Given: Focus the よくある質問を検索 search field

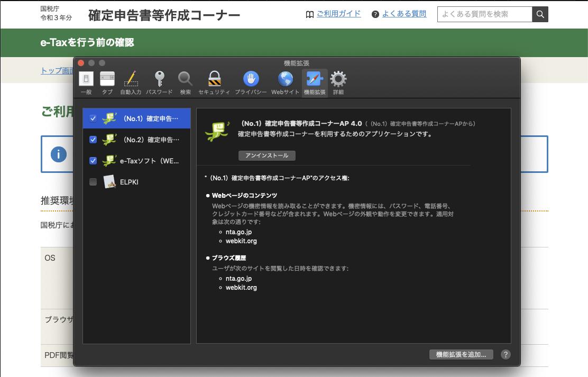Looking at the screenshot, I should (x=484, y=14).
